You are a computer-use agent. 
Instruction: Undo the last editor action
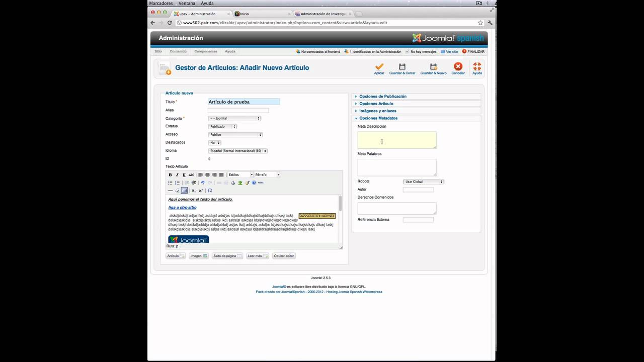(x=203, y=183)
